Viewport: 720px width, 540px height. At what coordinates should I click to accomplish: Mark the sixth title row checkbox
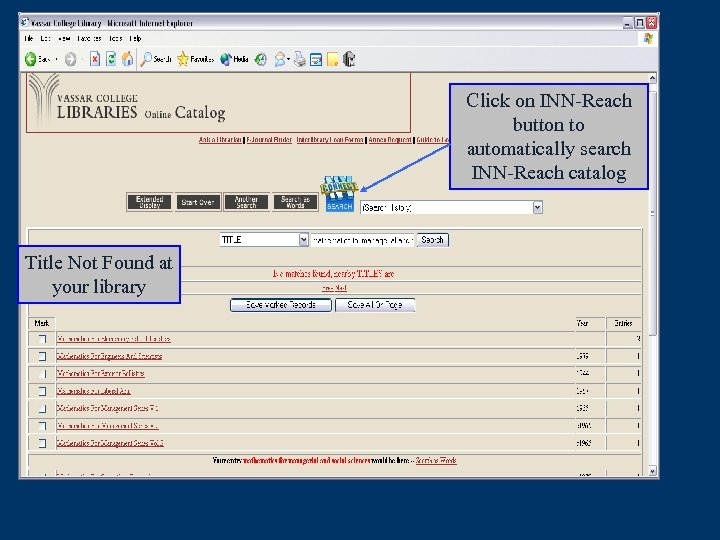tap(42, 426)
